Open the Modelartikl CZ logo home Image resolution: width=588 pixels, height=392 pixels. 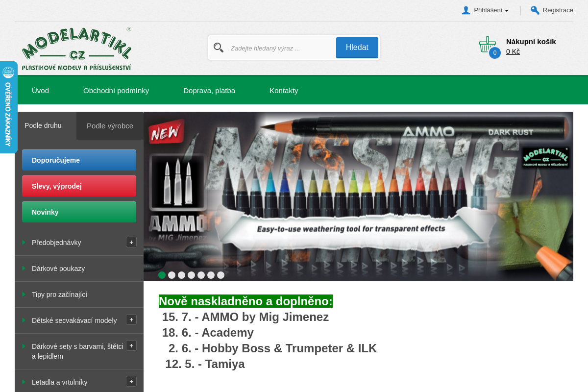77,49
